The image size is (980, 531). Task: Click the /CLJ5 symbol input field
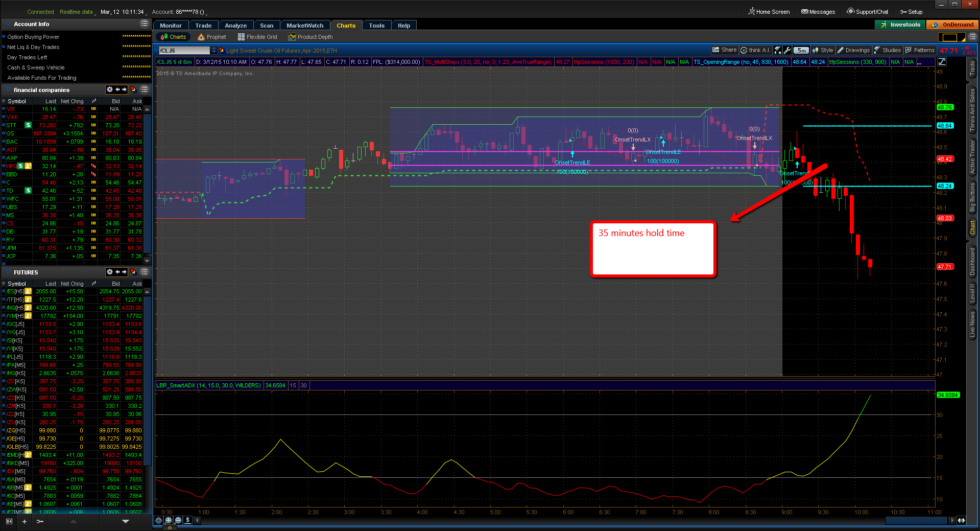[184, 51]
